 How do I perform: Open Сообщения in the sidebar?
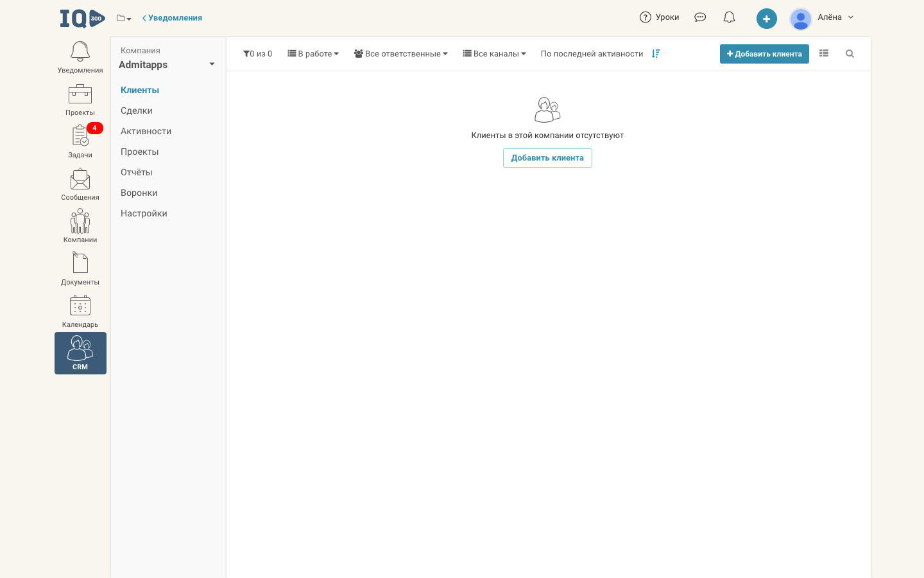(80, 184)
